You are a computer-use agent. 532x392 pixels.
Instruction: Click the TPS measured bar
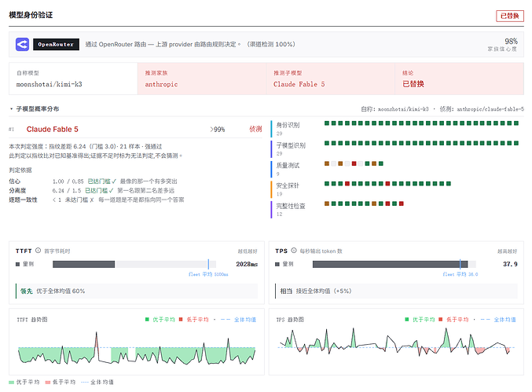[391, 264]
